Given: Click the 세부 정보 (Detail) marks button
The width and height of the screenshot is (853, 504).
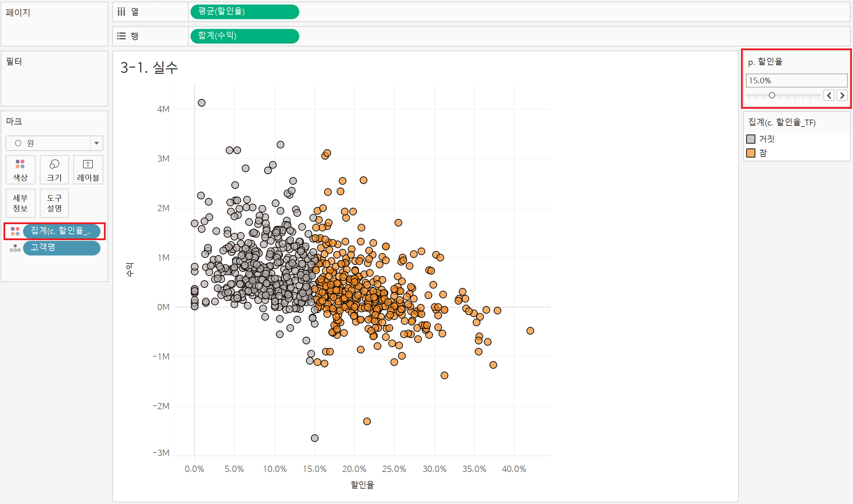Looking at the screenshot, I should click(x=20, y=203).
